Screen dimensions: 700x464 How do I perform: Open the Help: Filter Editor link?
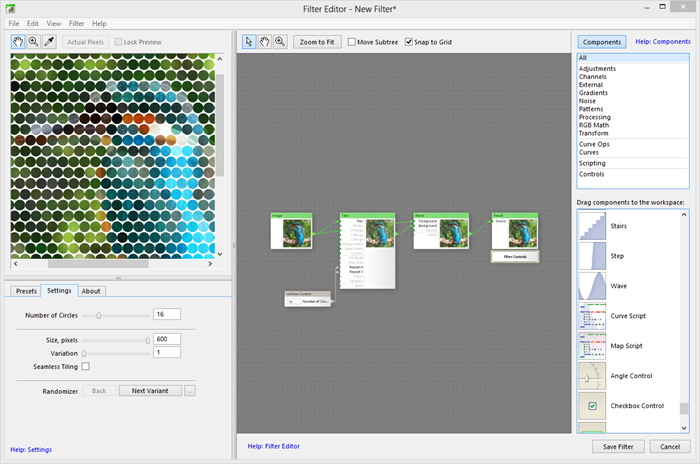pyautogui.click(x=273, y=446)
